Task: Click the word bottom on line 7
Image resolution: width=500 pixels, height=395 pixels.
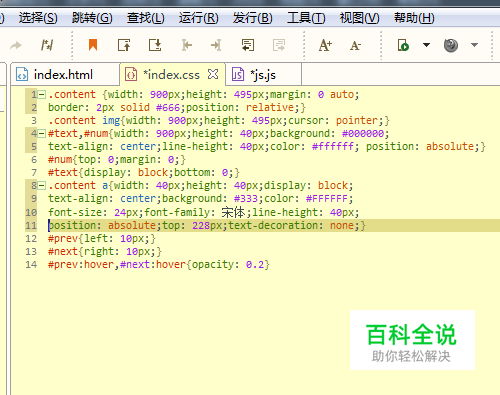Action: [192, 172]
